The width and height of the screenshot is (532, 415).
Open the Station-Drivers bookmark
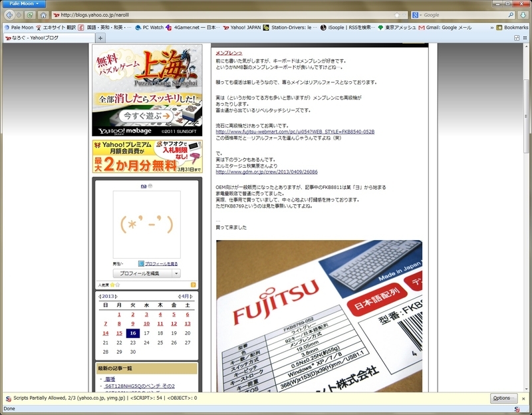tap(290, 27)
